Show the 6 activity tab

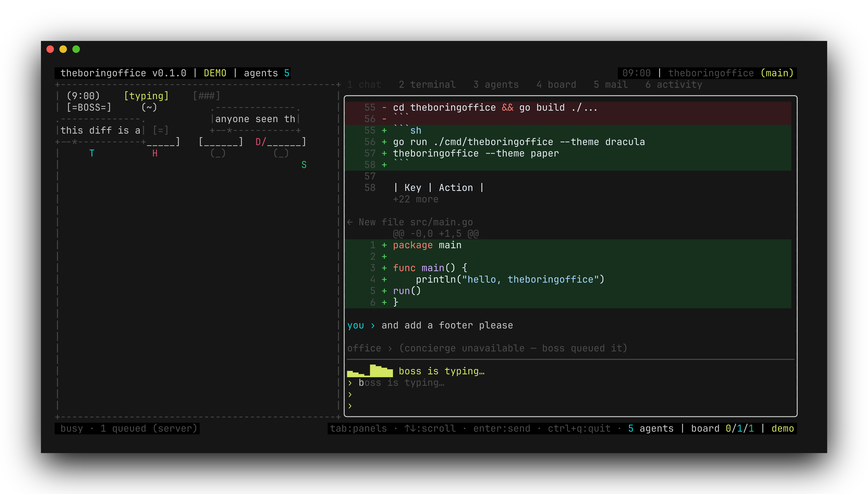(674, 84)
